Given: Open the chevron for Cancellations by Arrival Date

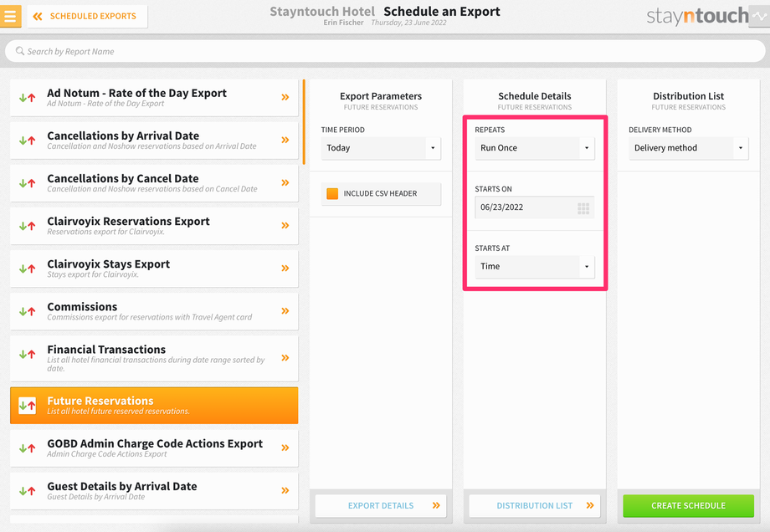Looking at the screenshot, I should (285, 140).
